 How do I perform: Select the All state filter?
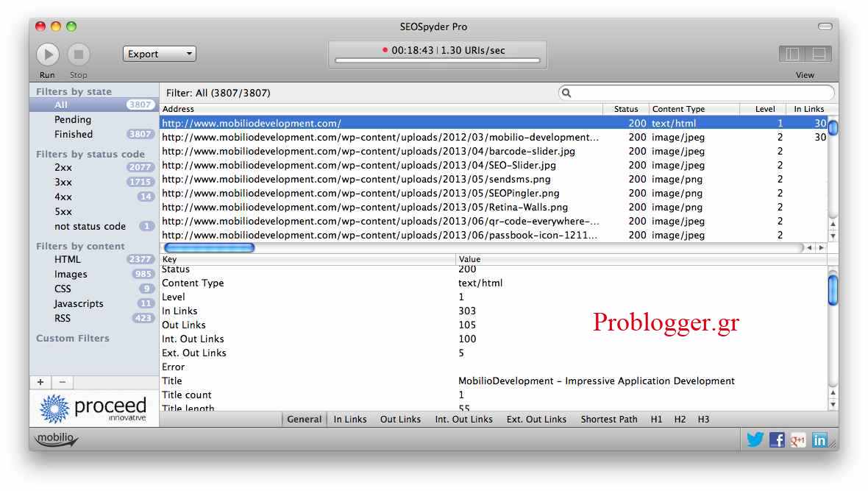point(94,105)
